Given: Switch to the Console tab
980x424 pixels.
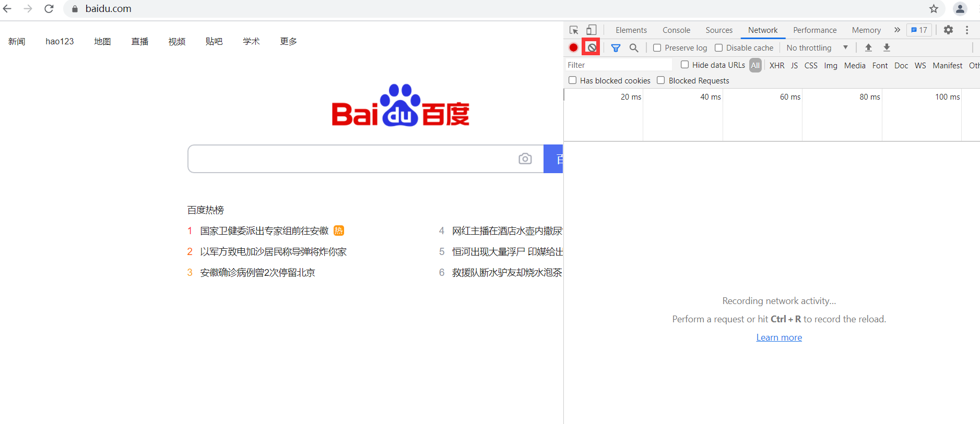Looking at the screenshot, I should pyautogui.click(x=676, y=30).
